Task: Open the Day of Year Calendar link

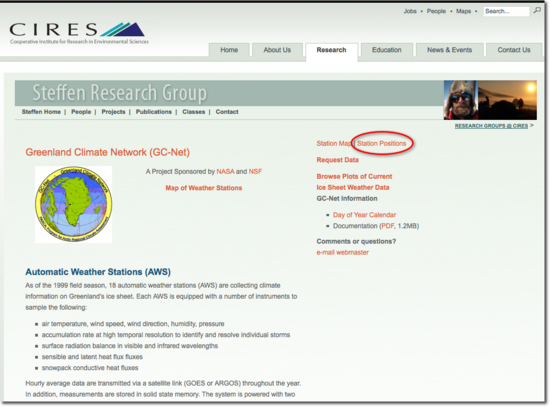Action: [364, 215]
